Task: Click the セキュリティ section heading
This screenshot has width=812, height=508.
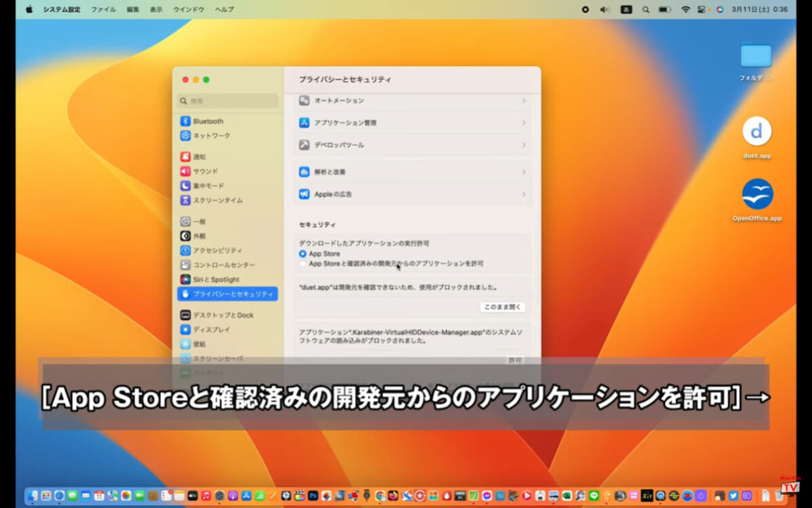Action: pyautogui.click(x=317, y=224)
